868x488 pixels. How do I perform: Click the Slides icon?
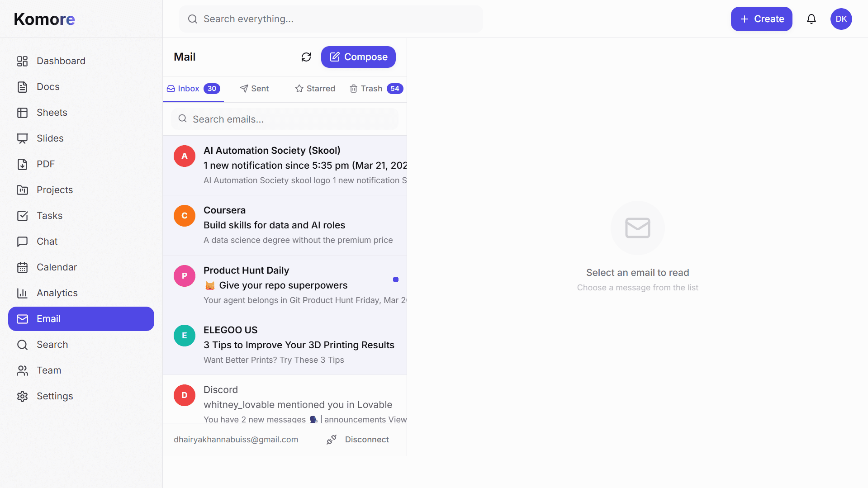coord(23,138)
